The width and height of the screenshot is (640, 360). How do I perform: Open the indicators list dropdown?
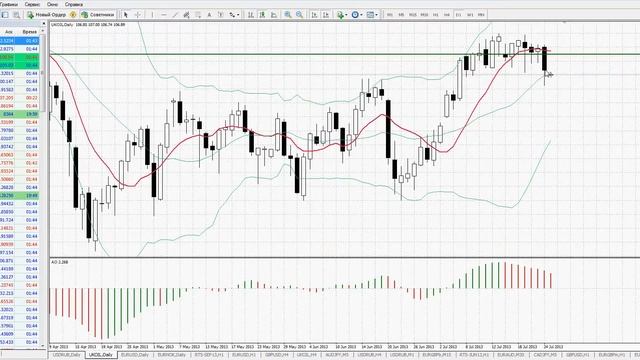342,15
